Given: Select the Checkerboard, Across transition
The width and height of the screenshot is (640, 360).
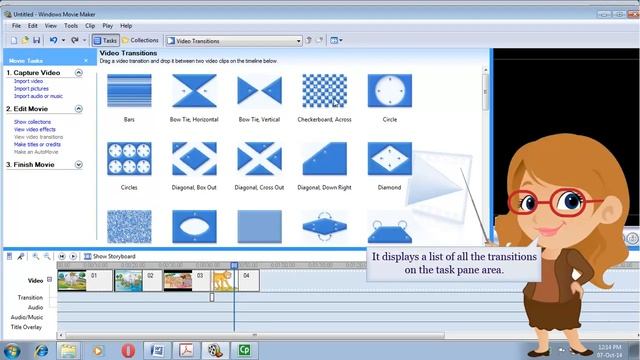Looking at the screenshot, I should (x=324, y=91).
